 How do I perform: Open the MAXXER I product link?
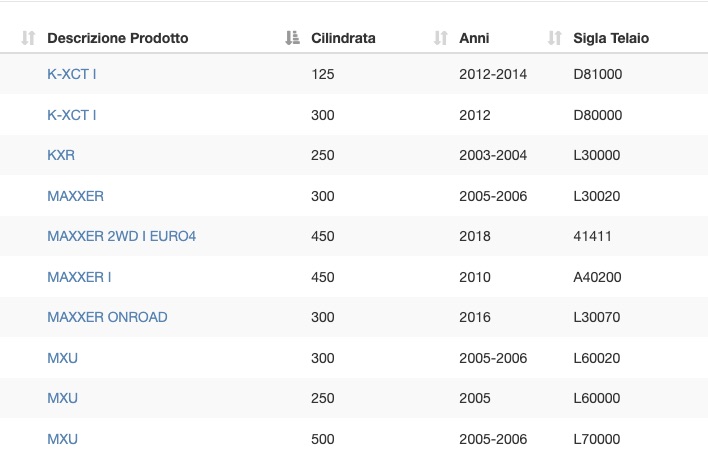click(x=79, y=277)
